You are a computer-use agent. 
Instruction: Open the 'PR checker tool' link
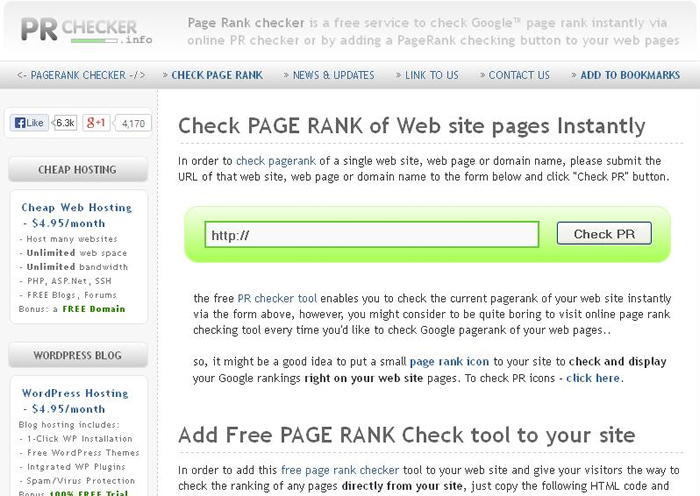coord(277,298)
